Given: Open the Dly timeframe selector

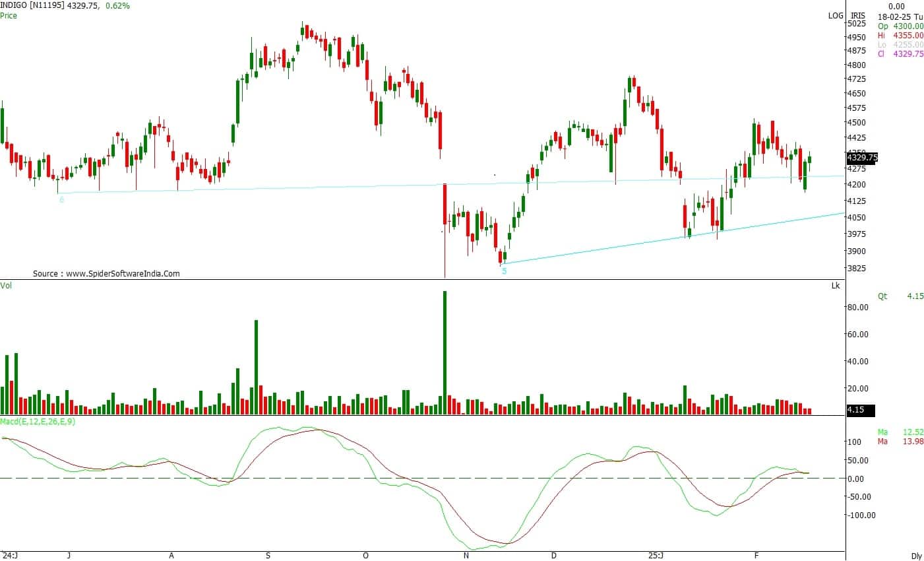Looking at the screenshot, I should (916, 556).
